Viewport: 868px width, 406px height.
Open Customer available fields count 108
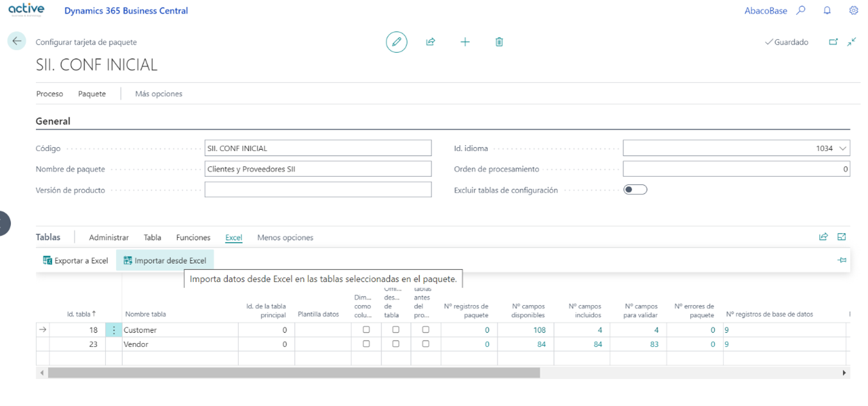click(539, 330)
